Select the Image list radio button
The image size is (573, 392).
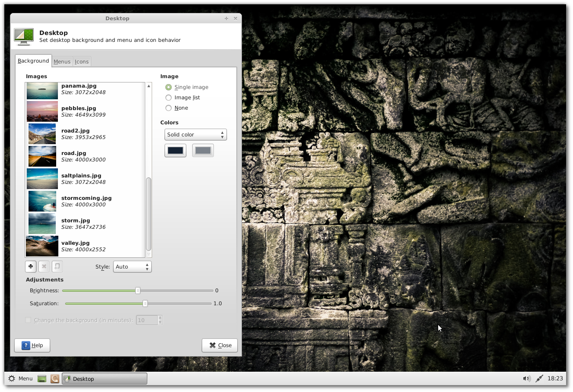click(169, 98)
